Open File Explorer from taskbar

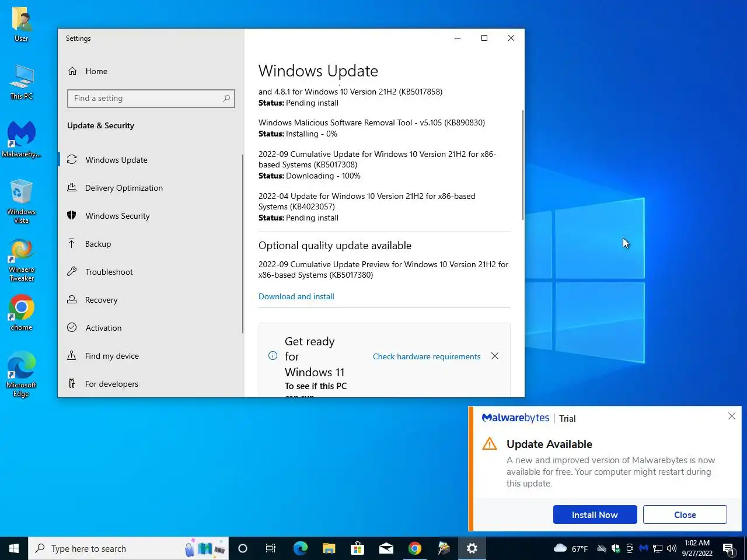329,548
